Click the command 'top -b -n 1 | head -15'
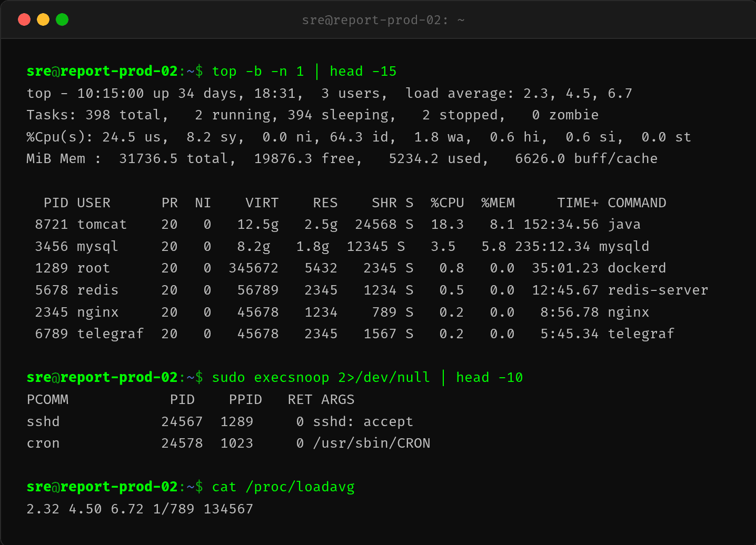This screenshot has height=545, width=756. 304,72
